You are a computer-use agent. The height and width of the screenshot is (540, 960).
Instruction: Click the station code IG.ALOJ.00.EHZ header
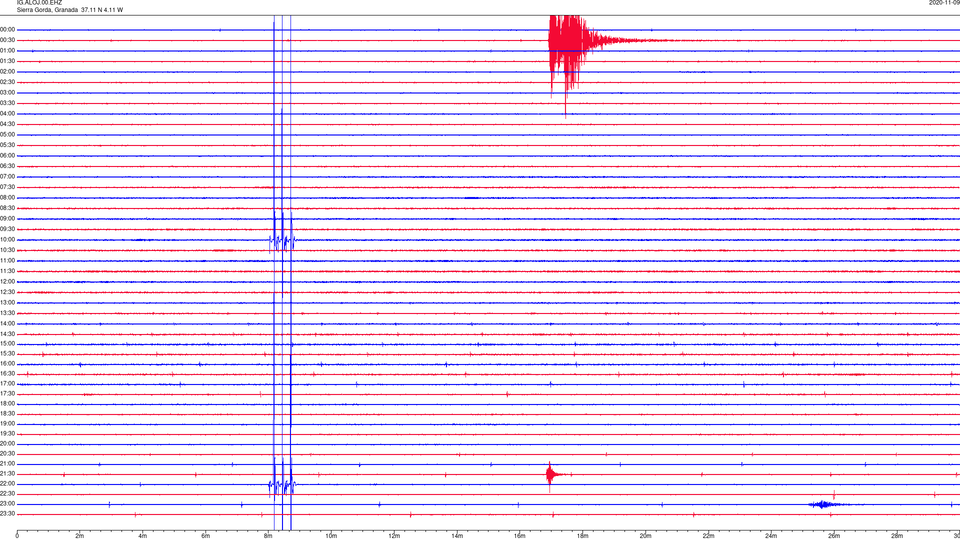click(x=39, y=2)
